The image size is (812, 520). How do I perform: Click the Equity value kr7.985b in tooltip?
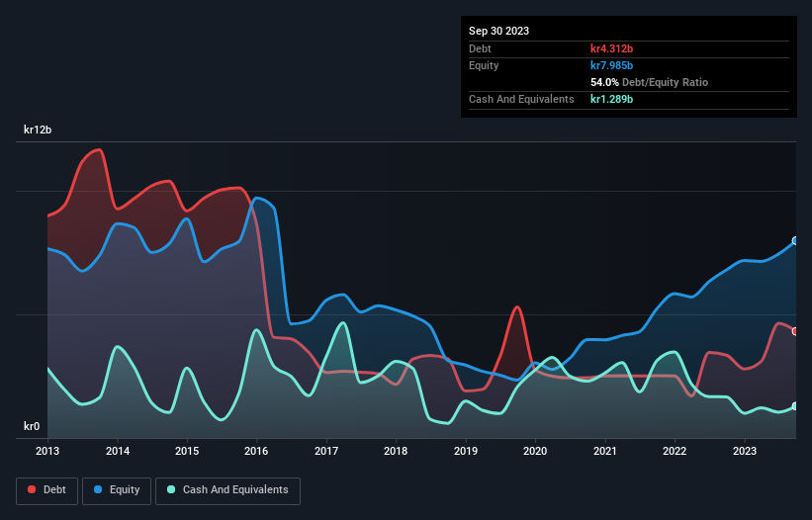pyautogui.click(x=611, y=65)
